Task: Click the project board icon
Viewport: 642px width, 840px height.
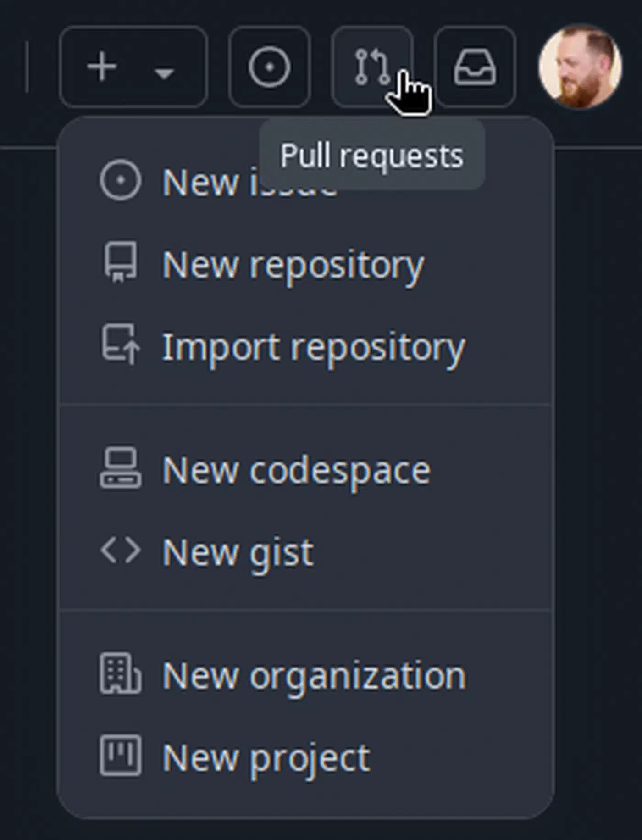Action: [121, 756]
